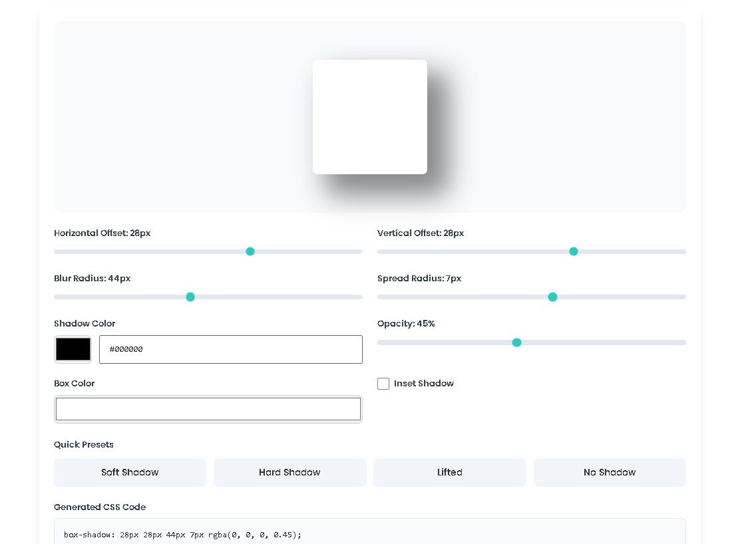Screen dimensions: 756x544
Task: Adjust the Blur Radius slider
Action: click(x=190, y=297)
